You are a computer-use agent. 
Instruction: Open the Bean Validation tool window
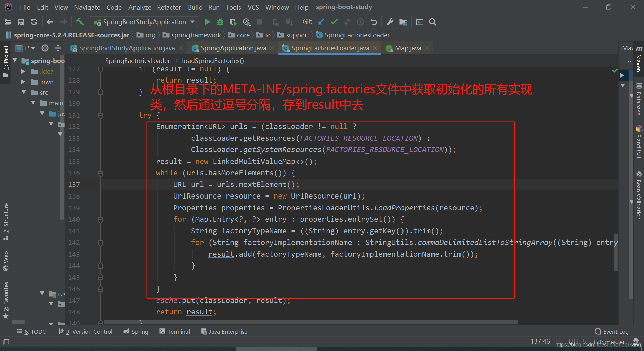click(639, 195)
